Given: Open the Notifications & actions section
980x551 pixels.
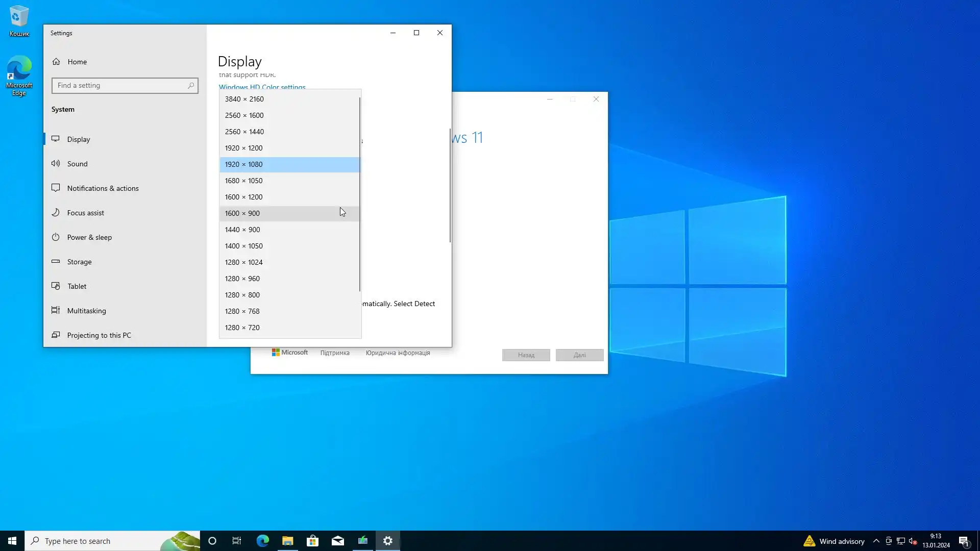Looking at the screenshot, I should point(103,188).
